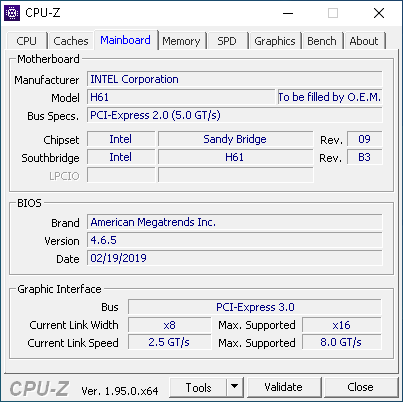Screen dimensions: 403x402
Task: Switch to the CPU tab
Action: click(x=26, y=41)
